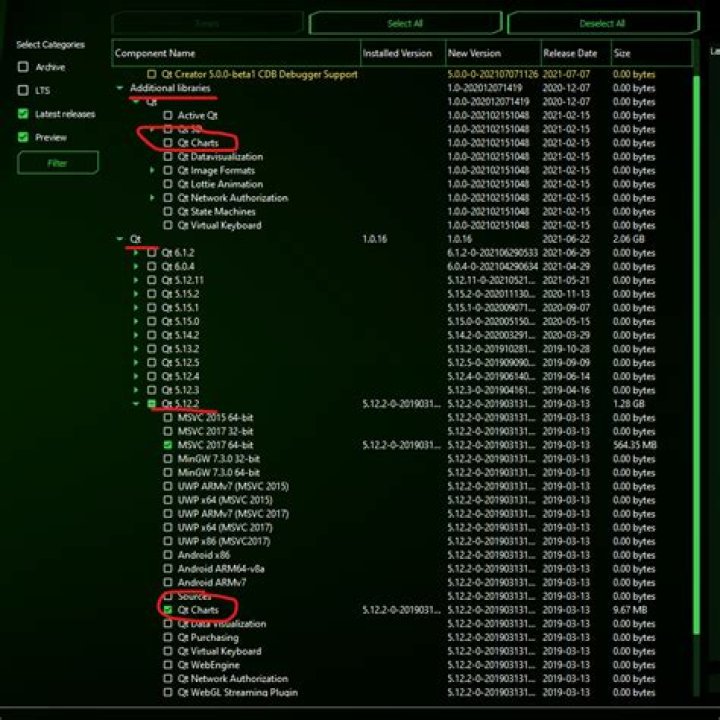Tick the Android x86 checkbox
This screenshot has height=720, width=720.
coord(168,555)
